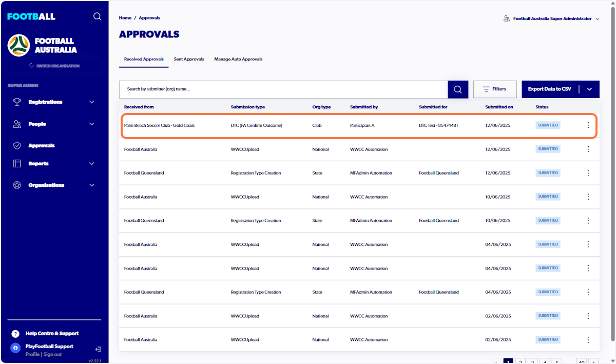Open the Export Data dropdown arrow
Viewport: 616px width, 364px height.
coord(589,89)
